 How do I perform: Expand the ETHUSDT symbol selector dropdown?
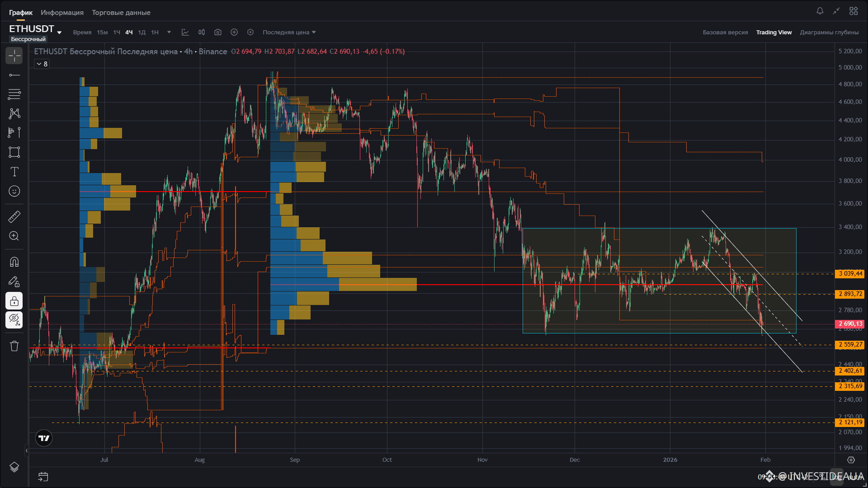pos(59,33)
